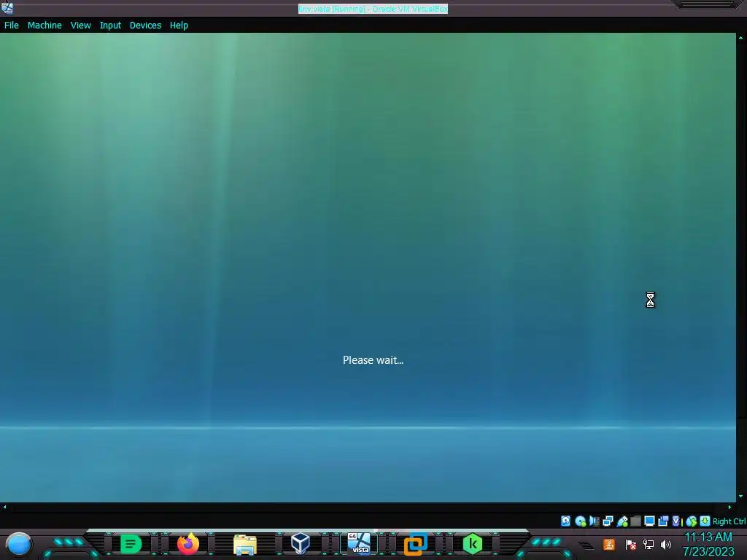The width and height of the screenshot is (747, 560).
Task: Click the CPU virtualization status icon
Action: 676,521
